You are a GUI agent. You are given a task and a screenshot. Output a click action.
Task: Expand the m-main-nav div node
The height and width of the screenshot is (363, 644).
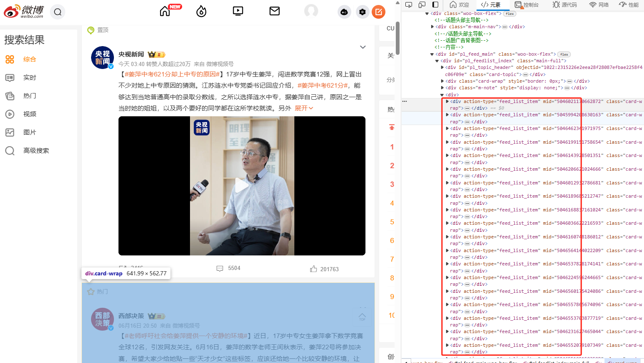pyautogui.click(x=432, y=27)
